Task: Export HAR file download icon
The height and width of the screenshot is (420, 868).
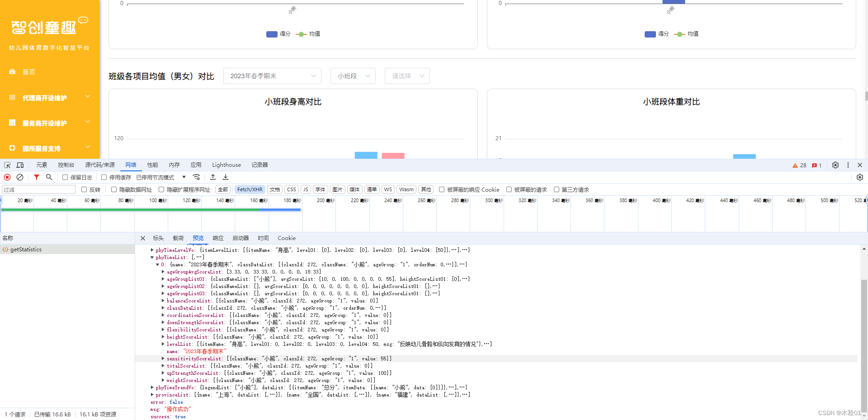Action: coord(226,177)
